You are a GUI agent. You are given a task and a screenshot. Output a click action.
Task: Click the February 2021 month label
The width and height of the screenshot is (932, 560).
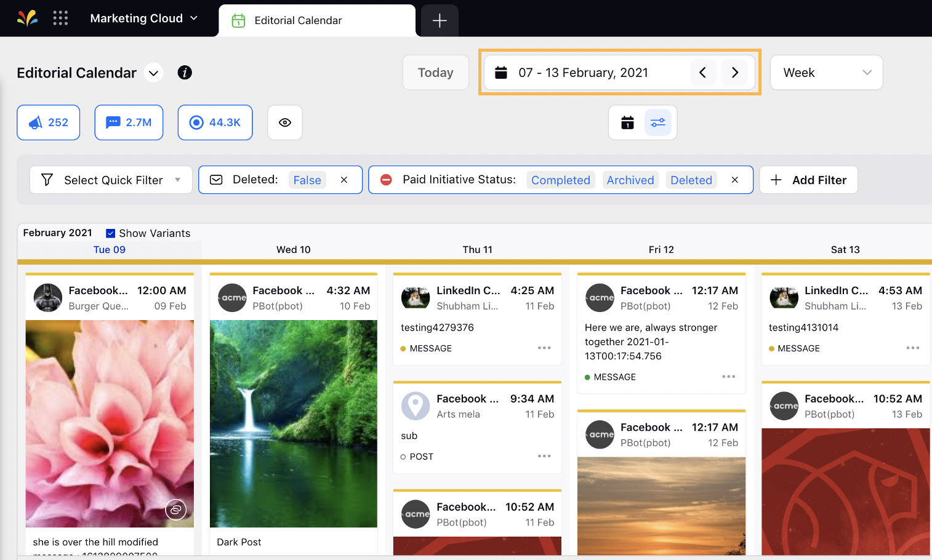coord(57,233)
